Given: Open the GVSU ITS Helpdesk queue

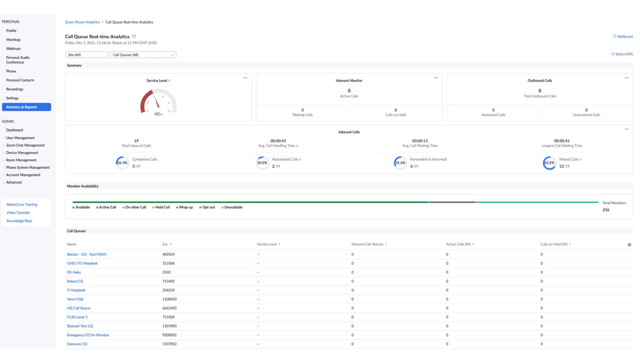Looking at the screenshot, I should 82,263.
